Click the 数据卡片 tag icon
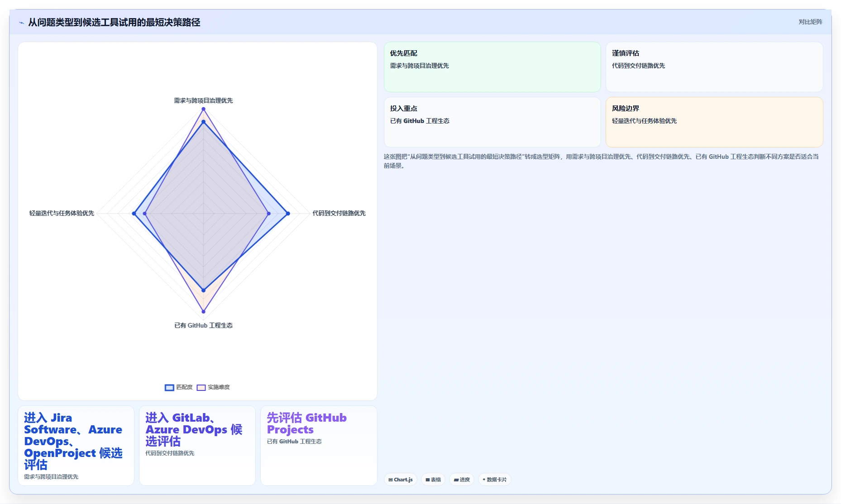Screen dimensions: 841x504 pyautogui.click(x=484, y=480)
